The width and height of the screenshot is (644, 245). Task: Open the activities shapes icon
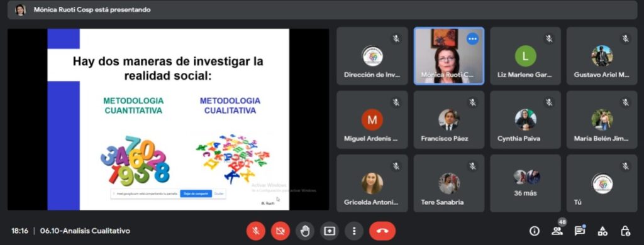[602, 231]
